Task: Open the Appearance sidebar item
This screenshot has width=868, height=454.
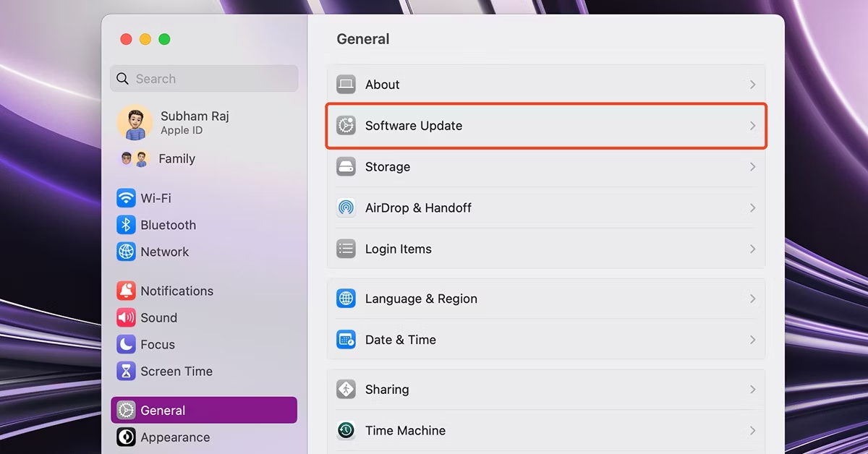Action: click(x=174, y=437)
